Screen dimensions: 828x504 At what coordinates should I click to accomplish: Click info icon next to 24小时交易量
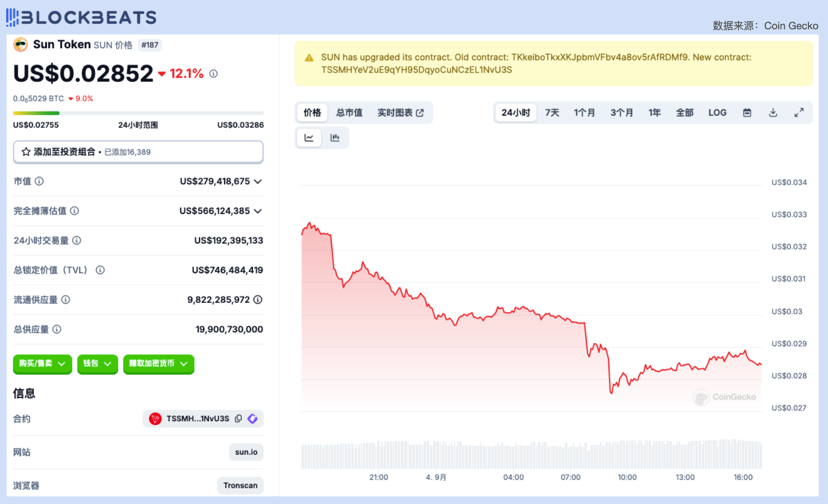click(77, 240)
